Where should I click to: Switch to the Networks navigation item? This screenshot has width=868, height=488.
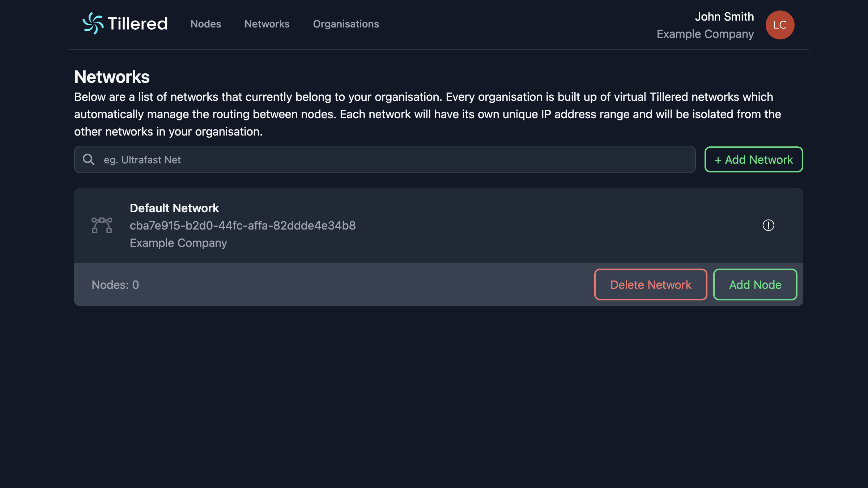[x=267, y=24]
